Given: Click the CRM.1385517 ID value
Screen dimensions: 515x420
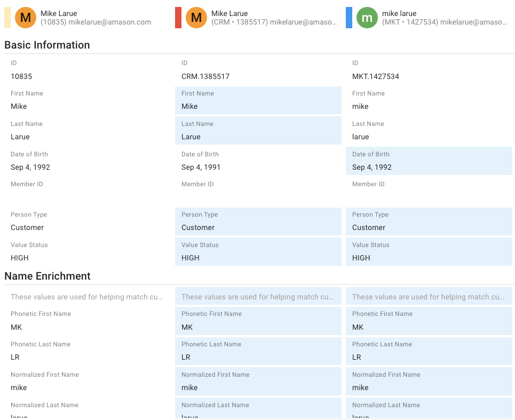Looking at the screenshot, I should pyautogui.click(x=205, y=76).
